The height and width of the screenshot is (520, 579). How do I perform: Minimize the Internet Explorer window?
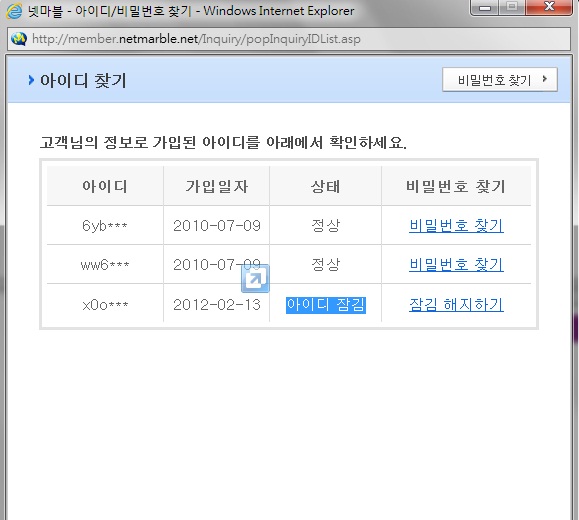coord(485,7)
